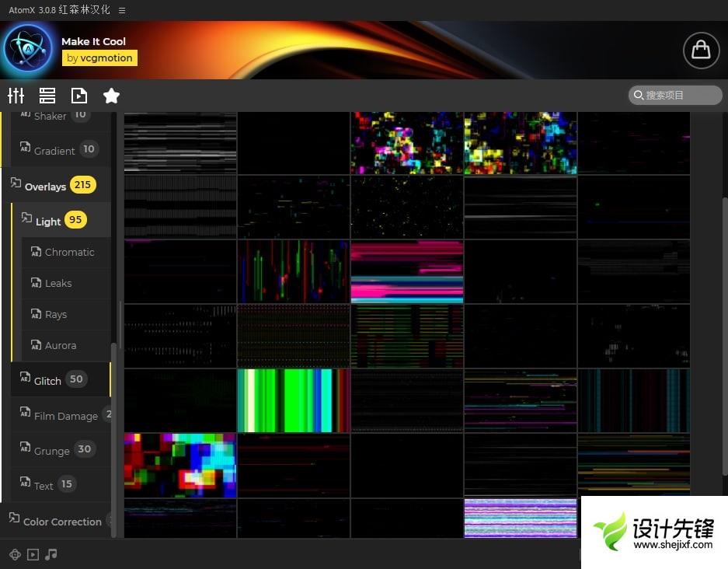
Task: Click the target crosshair icon in footer
Action: pyautogui.click(x=15, y=554)
